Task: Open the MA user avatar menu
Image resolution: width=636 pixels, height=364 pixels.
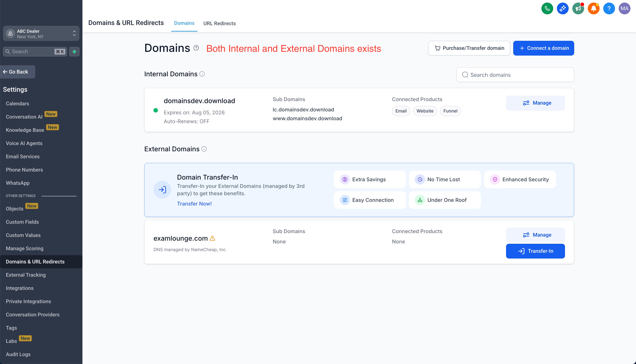Action: (x=624, y=8)
